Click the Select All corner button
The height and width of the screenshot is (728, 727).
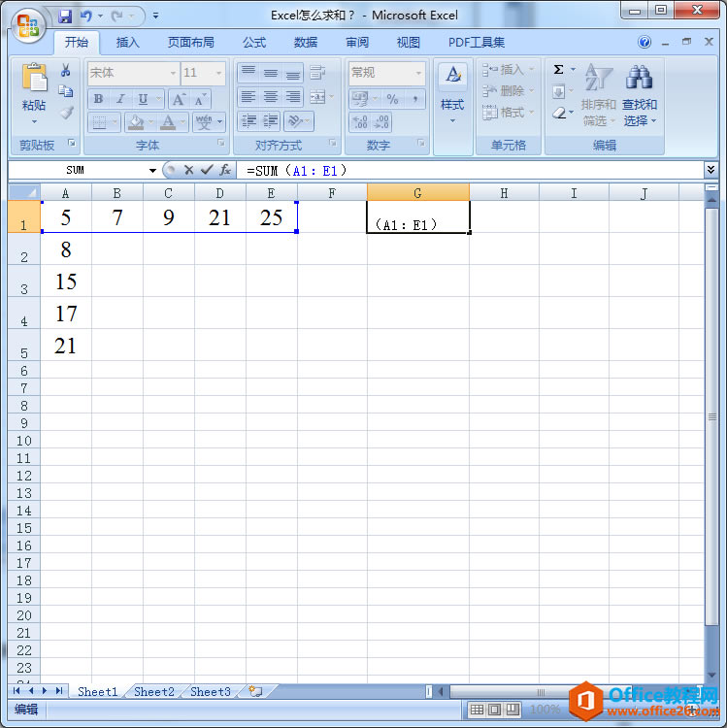click(x=24, y=192)
